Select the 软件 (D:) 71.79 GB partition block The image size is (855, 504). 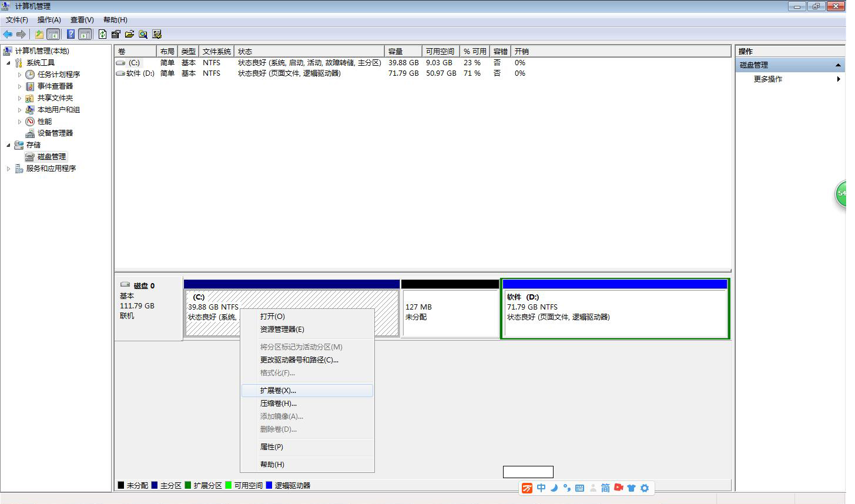615,308
